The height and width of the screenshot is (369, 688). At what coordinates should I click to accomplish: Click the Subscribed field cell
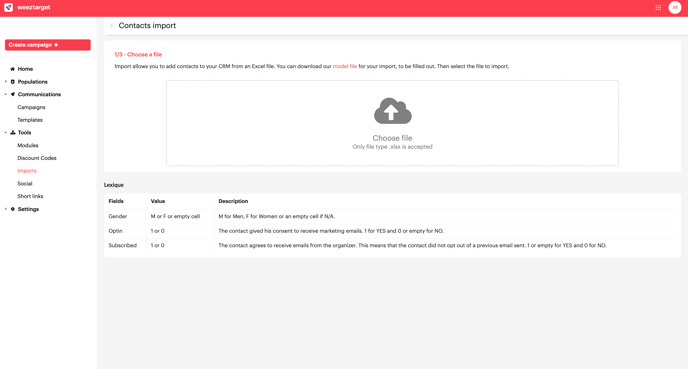(122, 245)
